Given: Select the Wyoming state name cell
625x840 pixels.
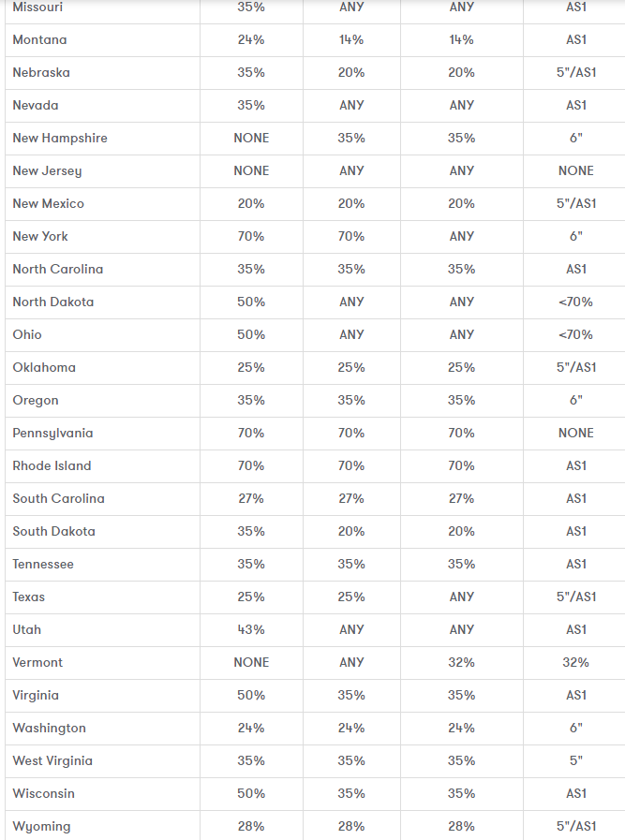Looking at the screenshot, I should (x=41, y=827).
